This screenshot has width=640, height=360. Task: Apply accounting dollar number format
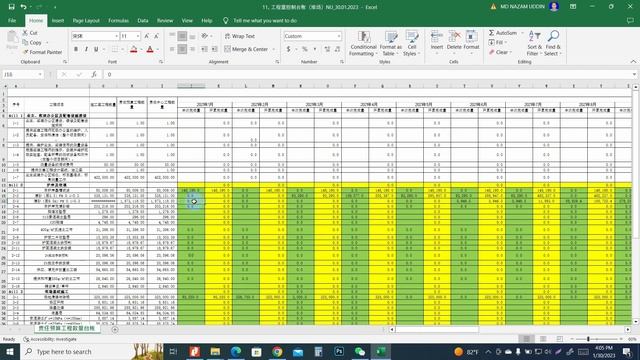coord(289,49)
